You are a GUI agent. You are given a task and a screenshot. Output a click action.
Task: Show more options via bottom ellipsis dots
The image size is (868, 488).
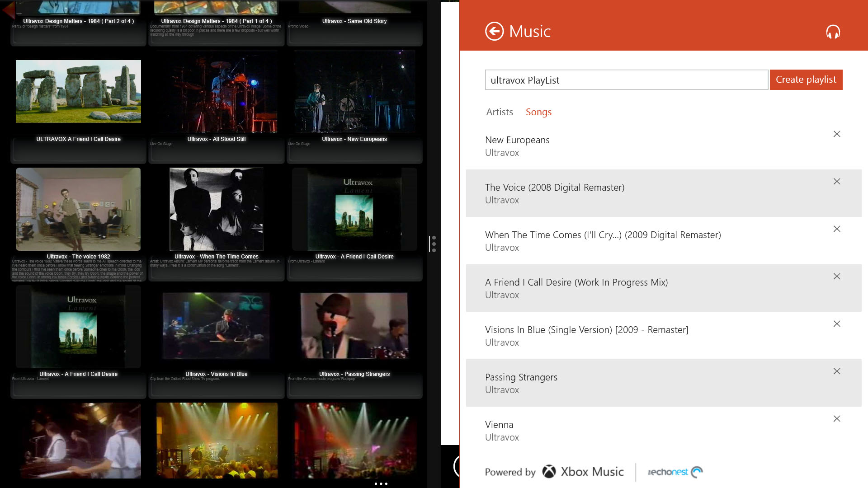pos(381,484)
